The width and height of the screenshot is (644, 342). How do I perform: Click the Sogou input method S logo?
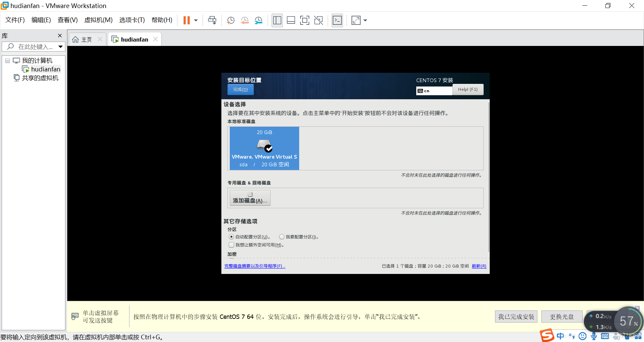547,335
